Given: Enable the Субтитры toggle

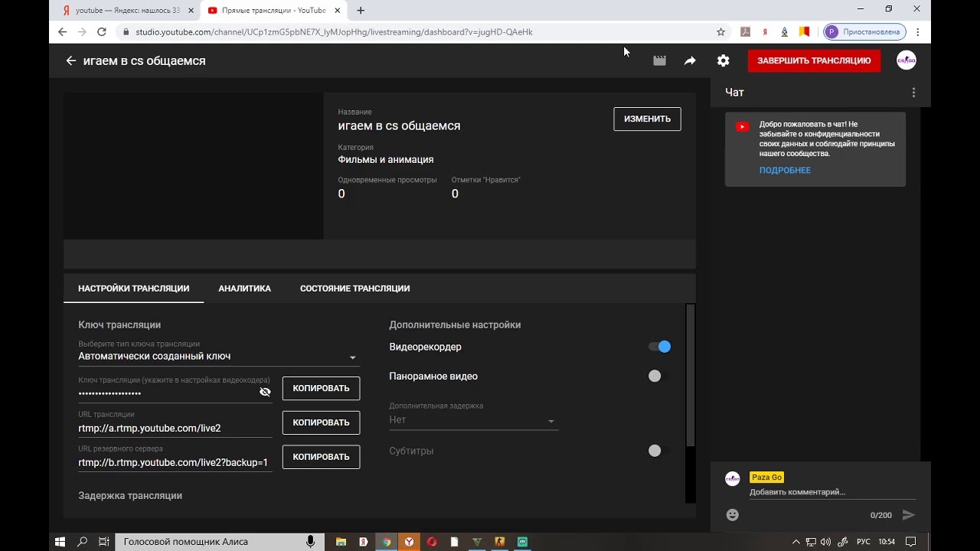Looking at the screenshot, I should (658, 451).
